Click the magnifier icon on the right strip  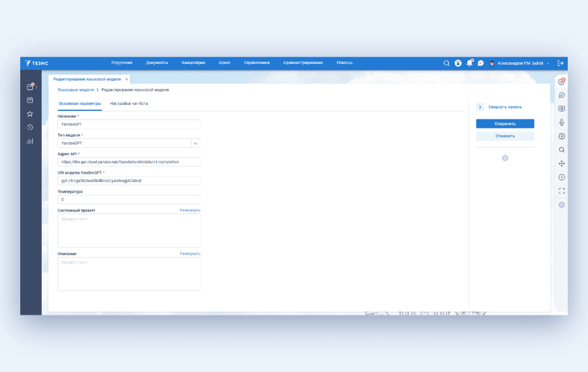pyautogui.click(x=561, y=150)
